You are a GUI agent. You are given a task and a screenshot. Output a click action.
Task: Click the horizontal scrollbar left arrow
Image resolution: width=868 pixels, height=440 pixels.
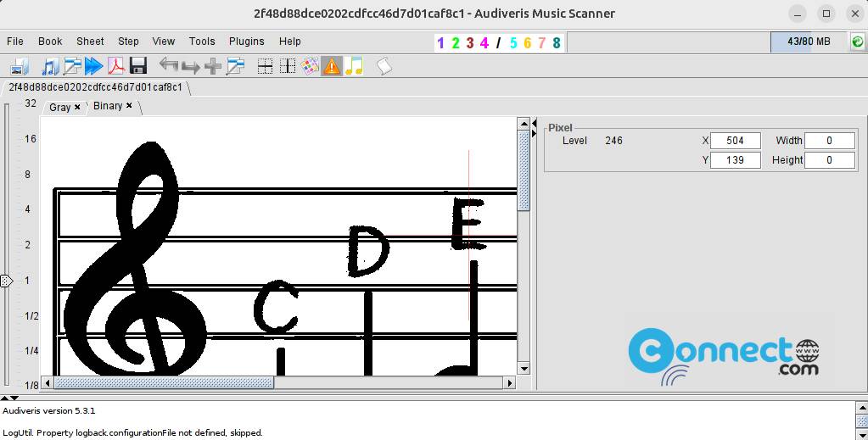[x=48, y=382]
